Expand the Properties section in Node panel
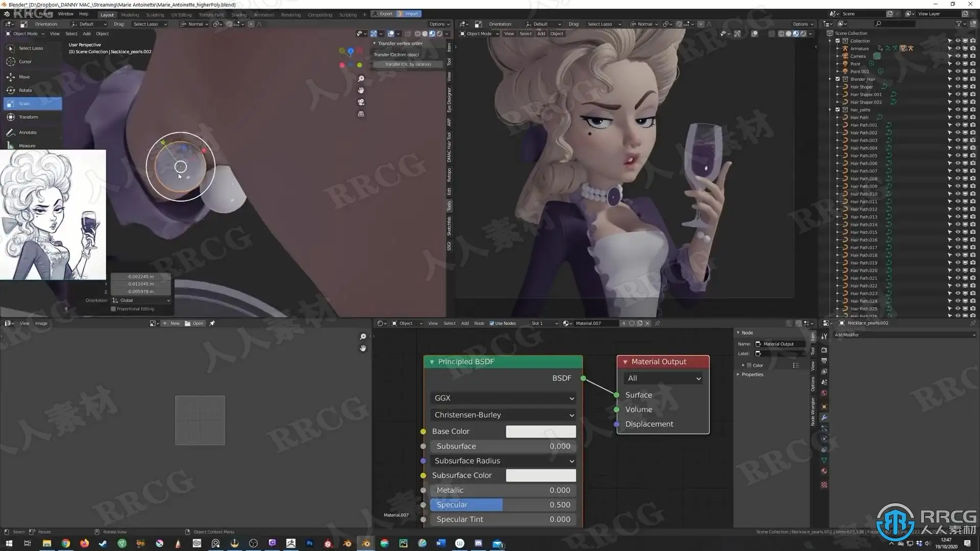The height and width of the screenshot is (551, 980). (x=752, y=374)
